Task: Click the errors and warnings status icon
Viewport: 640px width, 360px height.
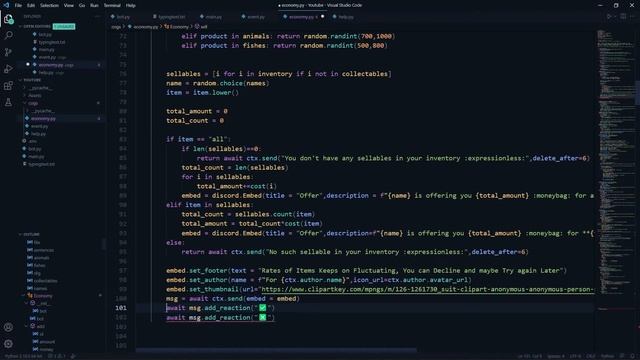Action: [56, 356]
